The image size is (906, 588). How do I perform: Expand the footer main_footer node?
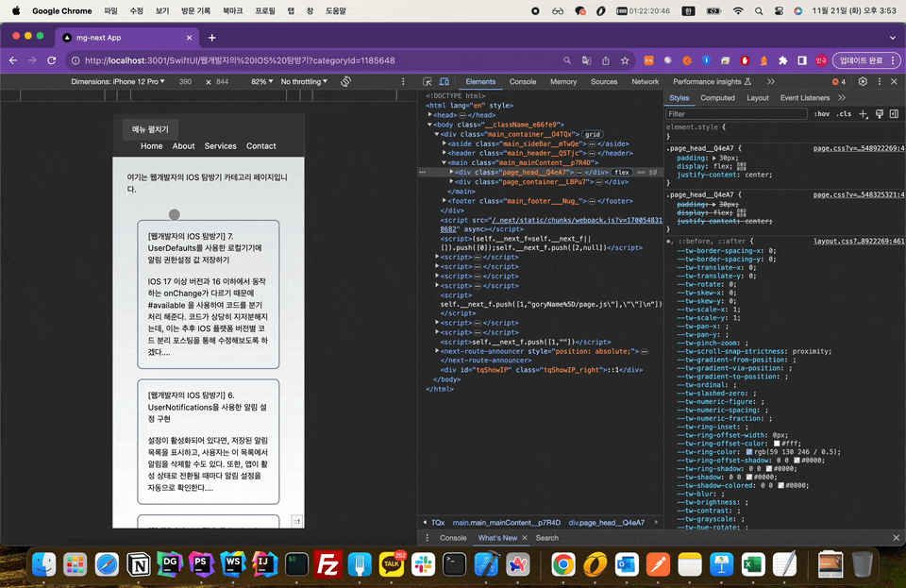[x=444, y=201]
